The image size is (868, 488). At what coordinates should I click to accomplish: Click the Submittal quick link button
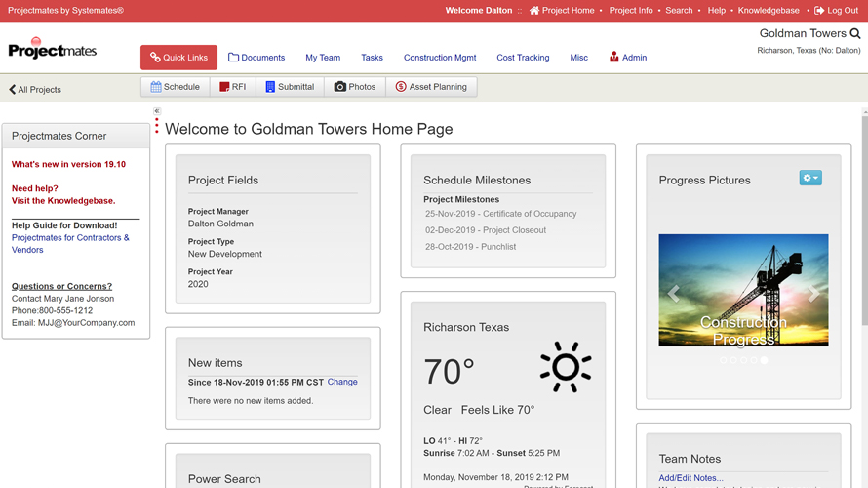tap(290, 87)
